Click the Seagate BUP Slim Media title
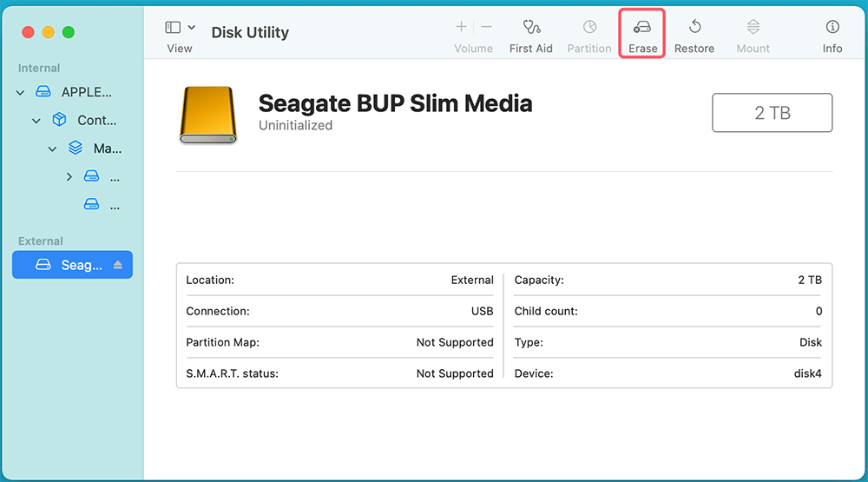The height and width of the screenshot is (482, 868). [x=395, y=103]
